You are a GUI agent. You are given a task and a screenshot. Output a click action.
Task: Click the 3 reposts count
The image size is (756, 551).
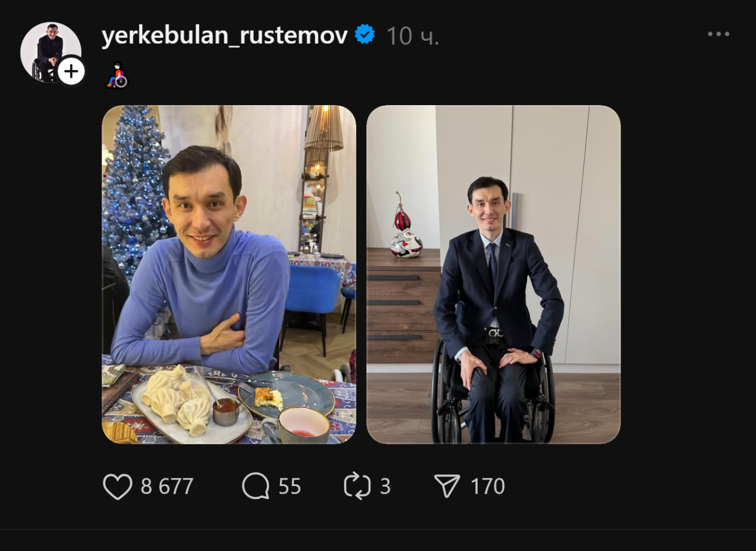tap(387, 485)
